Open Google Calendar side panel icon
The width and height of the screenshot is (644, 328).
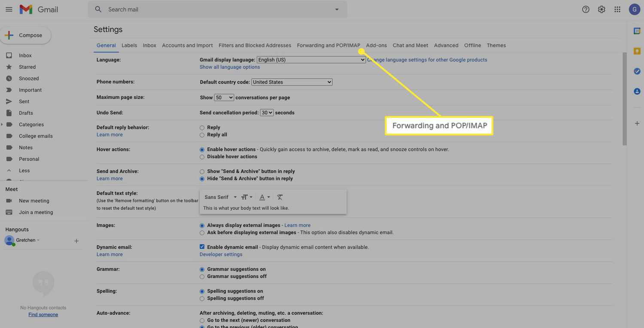(x=637, y=31)
